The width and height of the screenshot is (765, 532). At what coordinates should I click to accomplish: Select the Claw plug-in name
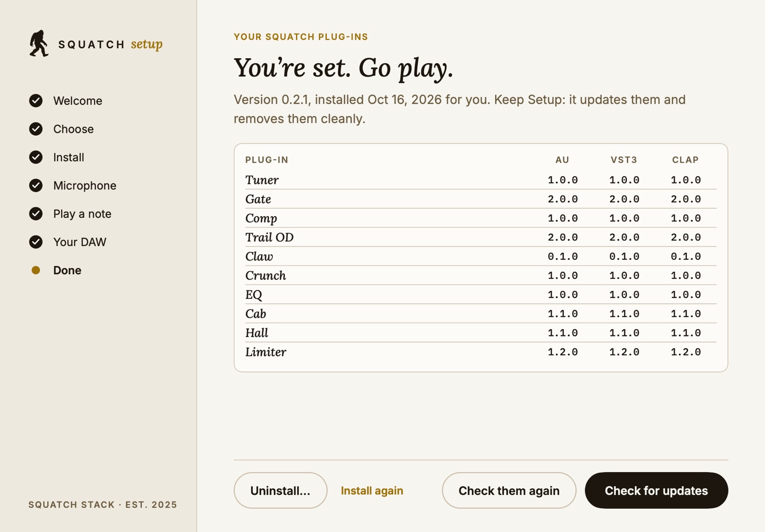pyautogui.click(x=259, y=257)
